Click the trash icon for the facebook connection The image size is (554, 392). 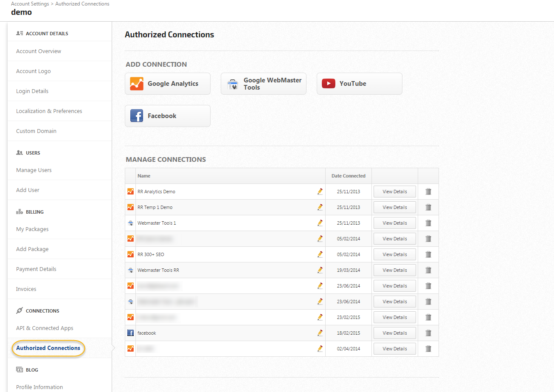click(x=428, y=333)
